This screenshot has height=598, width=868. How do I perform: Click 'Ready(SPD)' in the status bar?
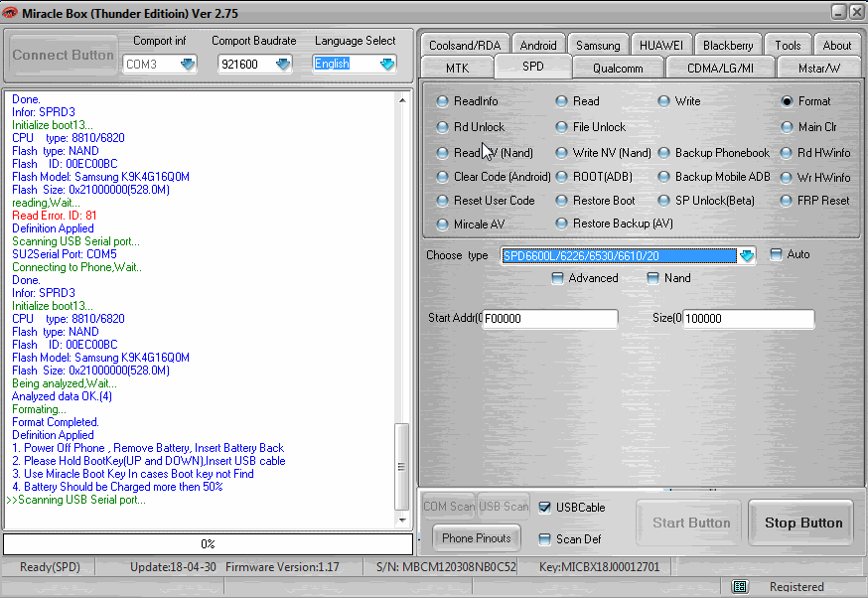click(x=50, y=567)
